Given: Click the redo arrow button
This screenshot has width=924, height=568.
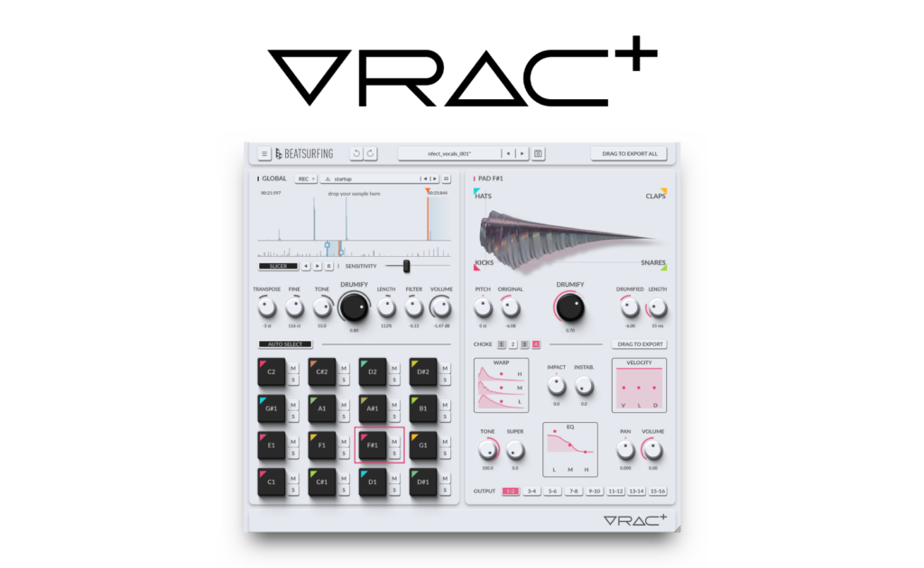Looking at the screenshot, I should (x=371, y=153).
